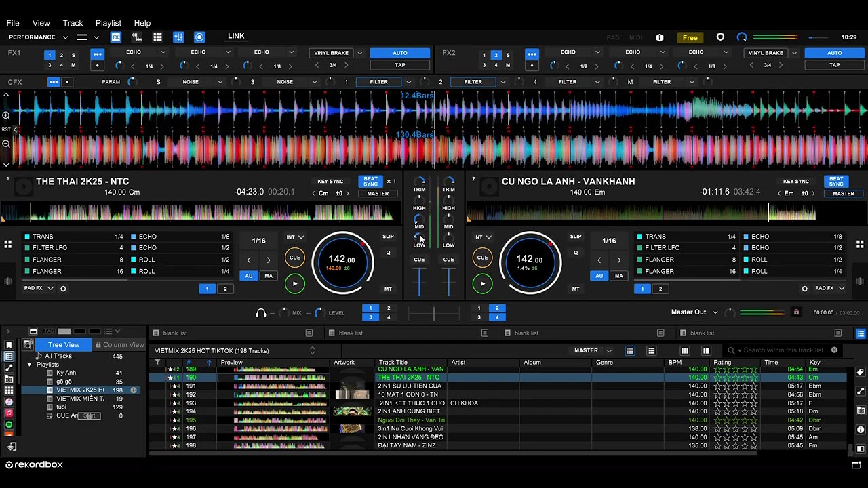
Task: Enable SLIP mode on deck 1
Action: 388,237
